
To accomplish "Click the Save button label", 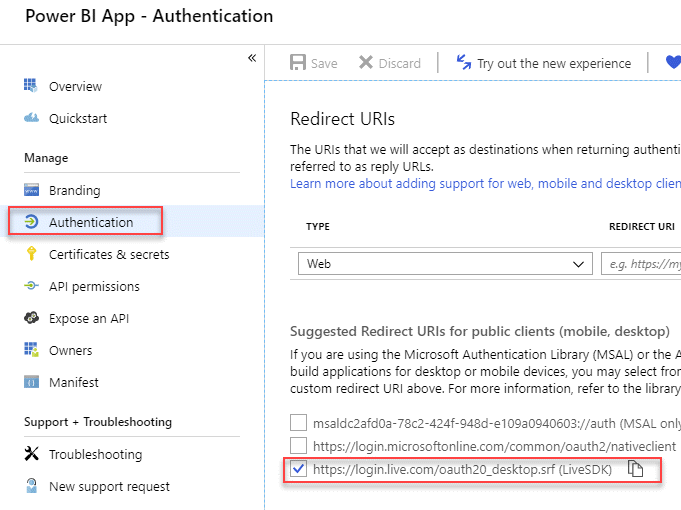I will (324, 63).
